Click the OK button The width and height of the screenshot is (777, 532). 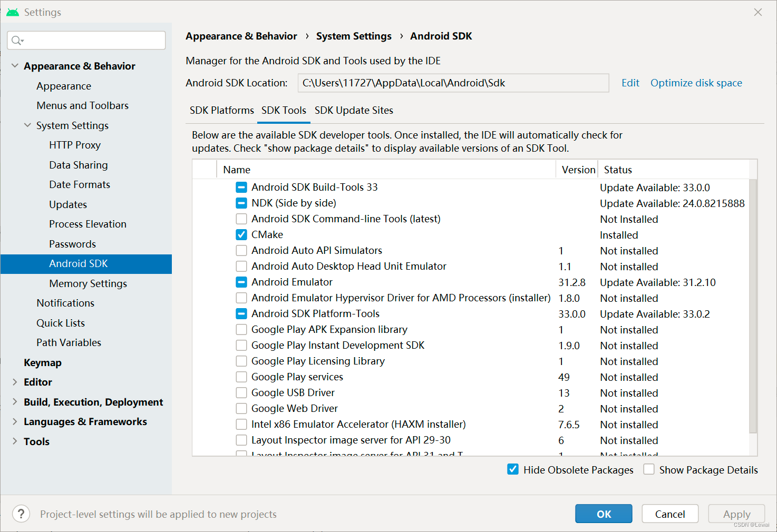click(x=604, y=514)
